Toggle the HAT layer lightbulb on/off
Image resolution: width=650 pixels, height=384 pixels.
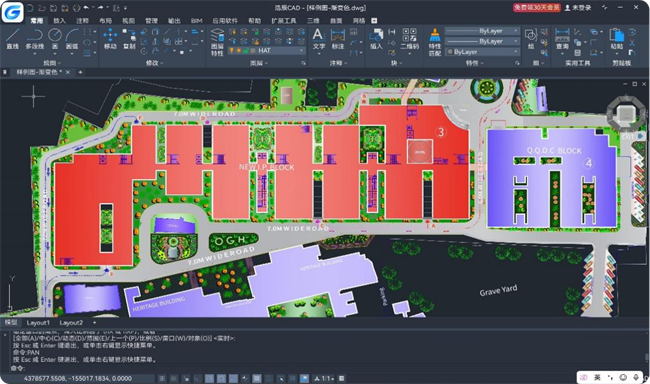232,51
